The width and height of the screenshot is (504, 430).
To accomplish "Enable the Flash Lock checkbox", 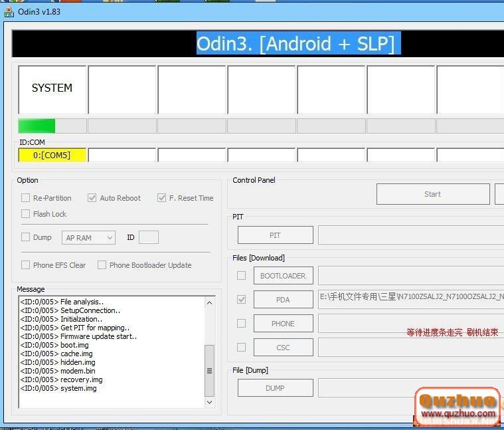I will tap(26, 214).
